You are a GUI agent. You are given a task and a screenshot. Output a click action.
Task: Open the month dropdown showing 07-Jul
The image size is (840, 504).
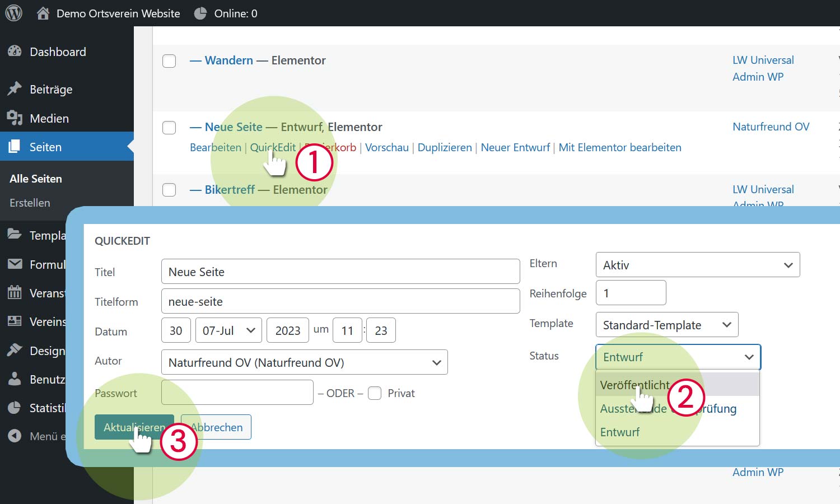point(228,330)
